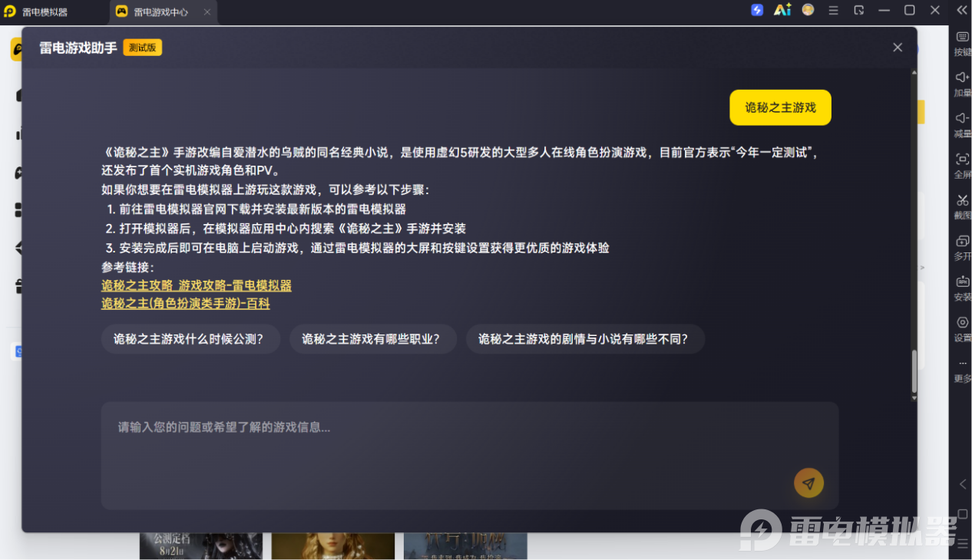Screen dimensions: 972x560
Task: Open link 诡秘之主(角色扮演类手游)-百科
Action: click(x=186, y=304)
